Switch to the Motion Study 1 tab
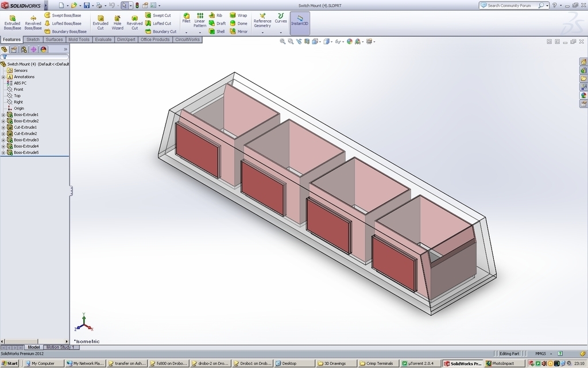588x368 pixels. pos(60,347)
